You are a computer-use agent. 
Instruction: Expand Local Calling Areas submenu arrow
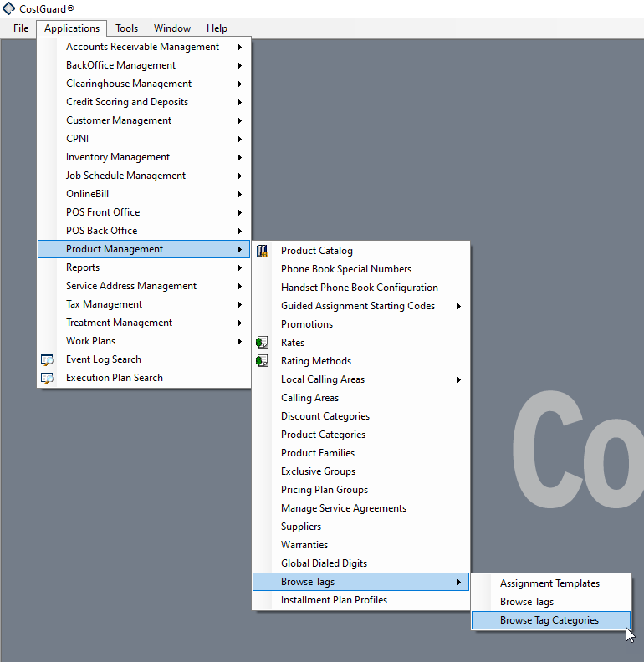[458, 379]
